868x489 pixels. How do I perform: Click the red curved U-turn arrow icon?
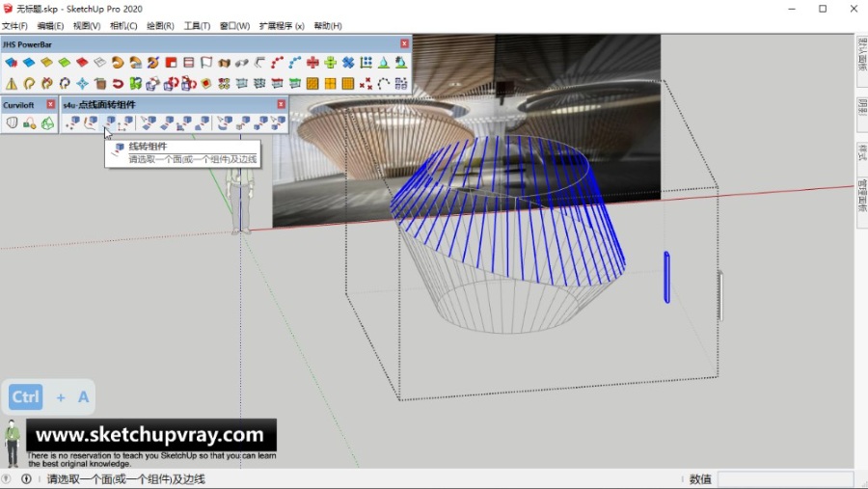point(118,84)
